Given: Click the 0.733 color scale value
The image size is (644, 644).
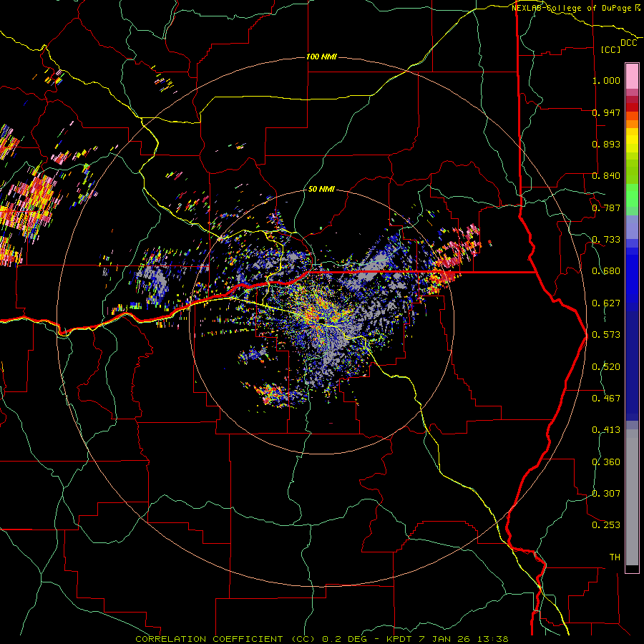Looking at the screenshot, I should pyautogui.click(x=606, y=240).
